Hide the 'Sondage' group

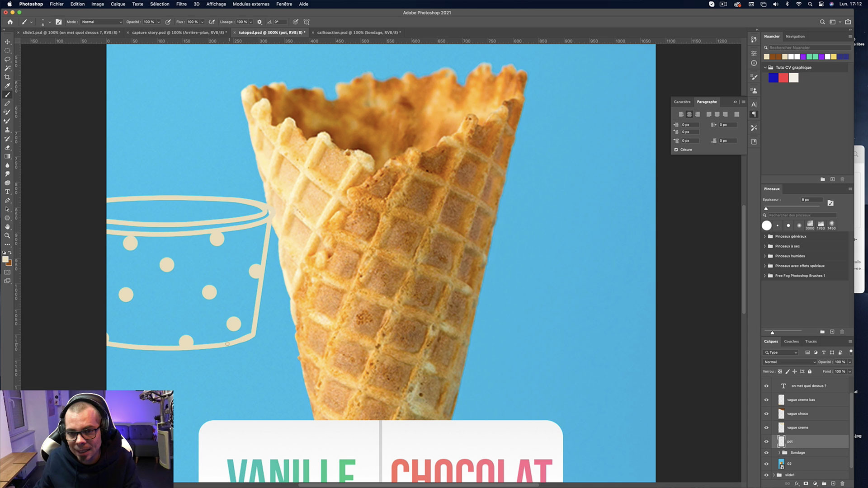tap(766, 453)
